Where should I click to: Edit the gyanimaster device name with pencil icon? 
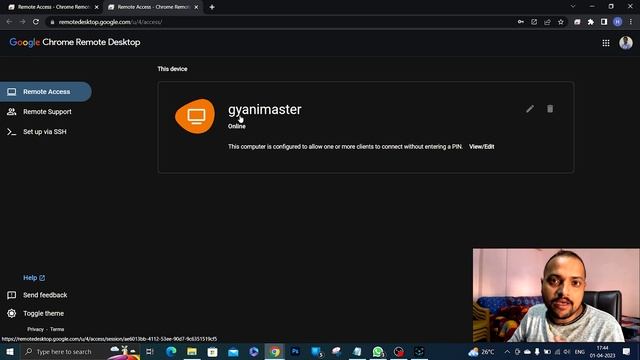[x=530, y=109]
